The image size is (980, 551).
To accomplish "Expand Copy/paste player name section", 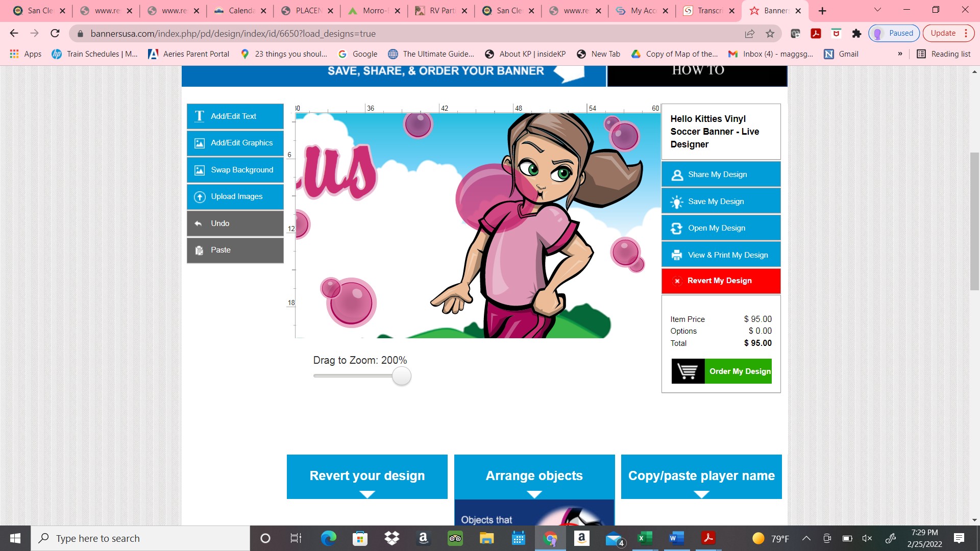I will pyautogui.click(x=701, y=477).
